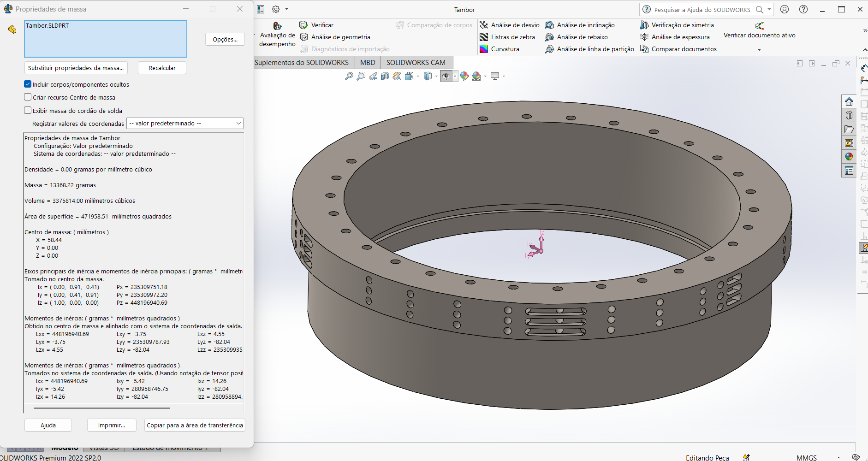This screenshot has width=868, height=461.
Task: Click the Recalcular button
Action: (x=162, y=68)
